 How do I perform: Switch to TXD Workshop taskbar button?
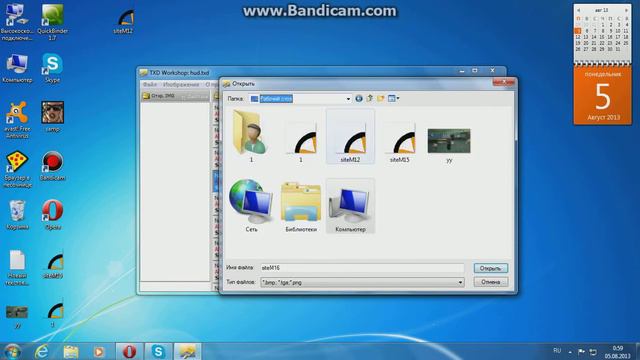[187, 351]
